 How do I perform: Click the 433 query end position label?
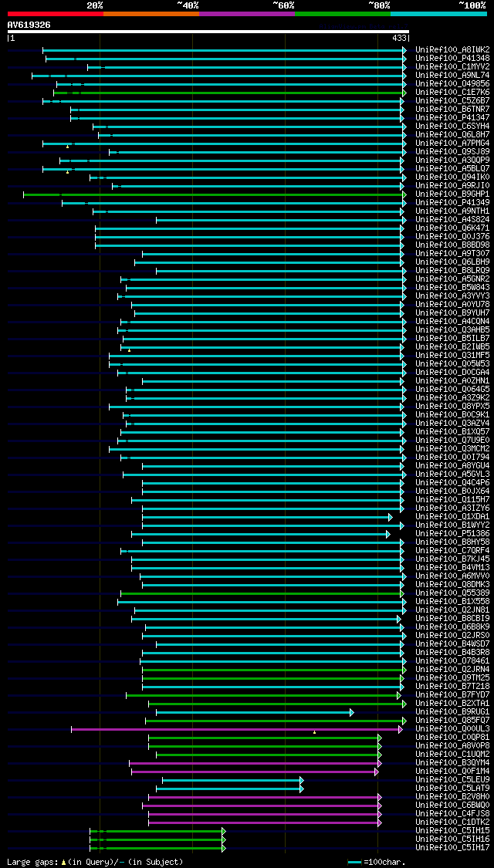point(400,39)
